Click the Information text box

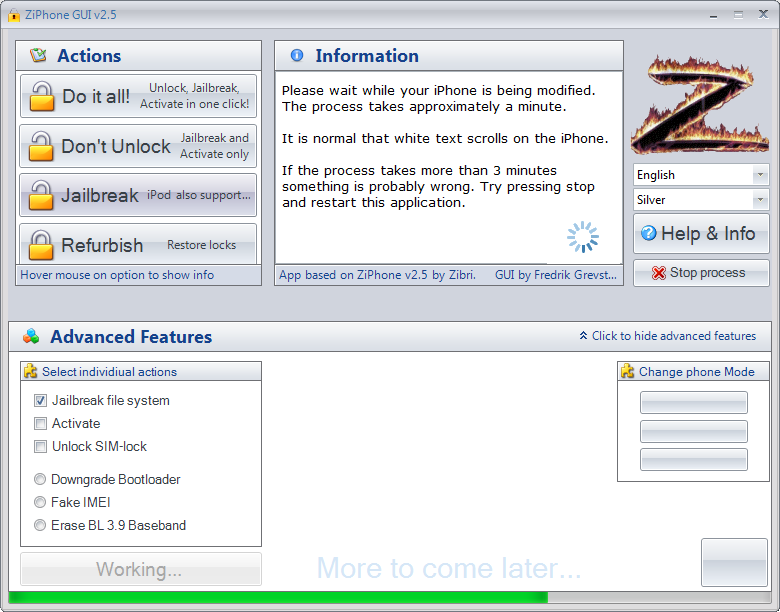449,168
